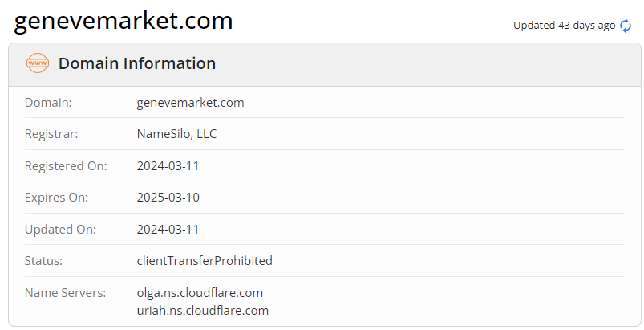The height and width of the screenshot is (330, 644).
Task: Click the 2025-03-10 expiry date
Action: [168, 198]
